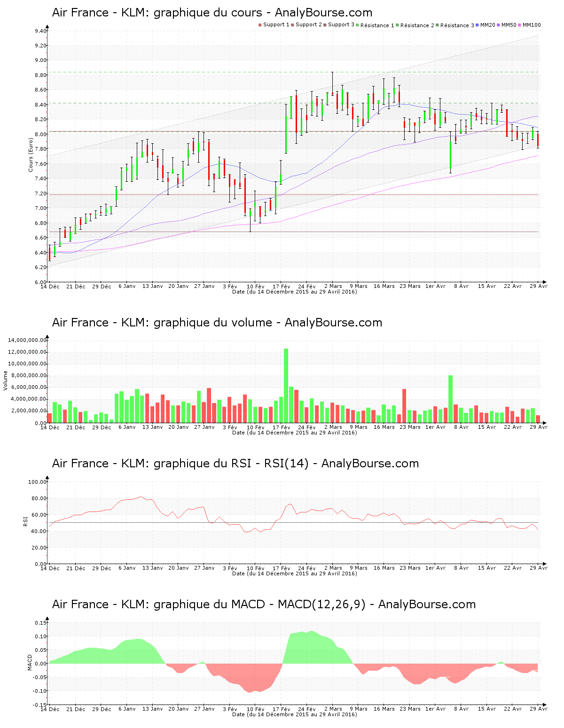Image resolution: width=564 pixels, height=728 pixels.
Task: Click the Support 3 legend entry
Action: [x=339, y=25]
